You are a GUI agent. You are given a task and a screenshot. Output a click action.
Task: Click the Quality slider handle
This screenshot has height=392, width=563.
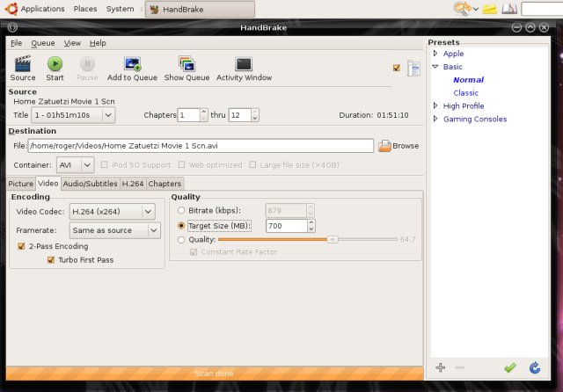point(332,239)
